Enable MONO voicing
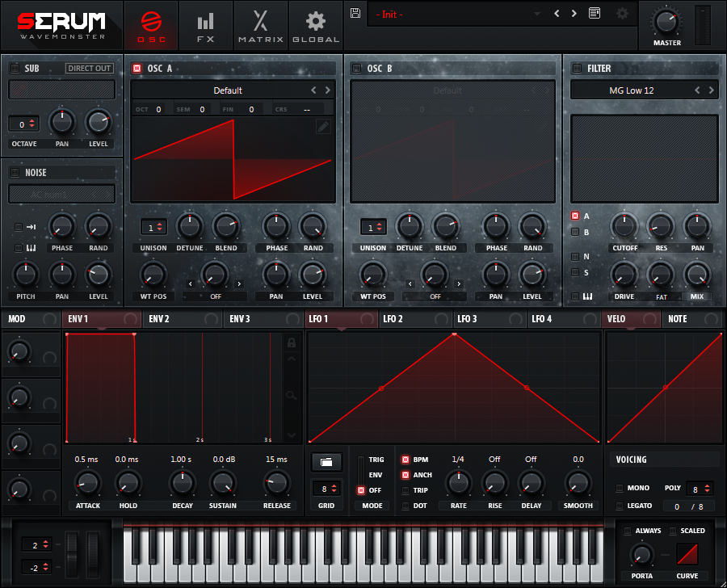The width and height of the screenshot is (727, 588). [619, 488]
